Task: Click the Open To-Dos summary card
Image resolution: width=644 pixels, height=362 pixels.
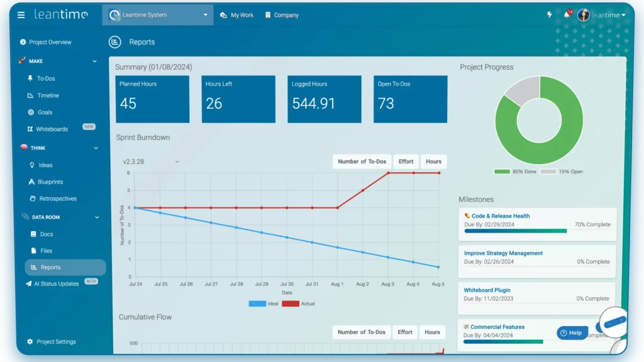Action: pyautogui.click(x=410, y=99)
